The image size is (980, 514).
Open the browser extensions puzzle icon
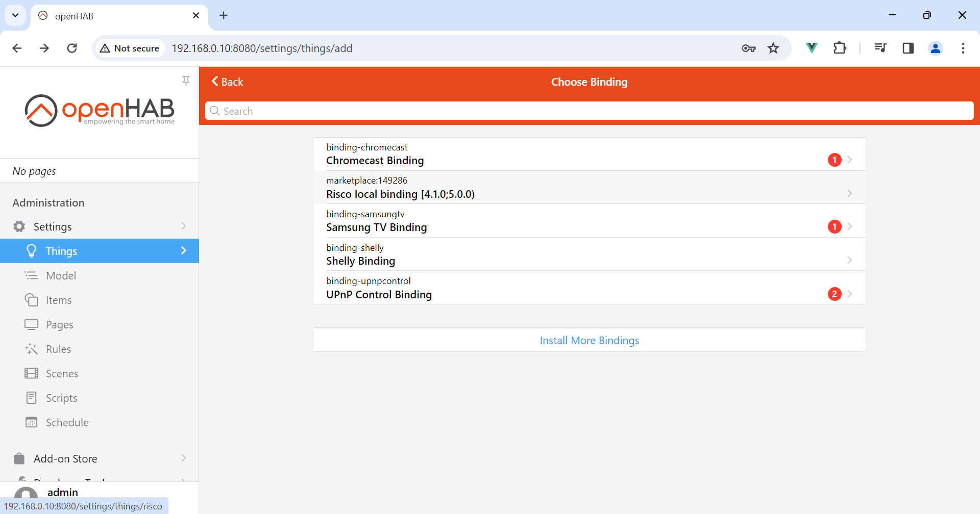pos(840,48)
